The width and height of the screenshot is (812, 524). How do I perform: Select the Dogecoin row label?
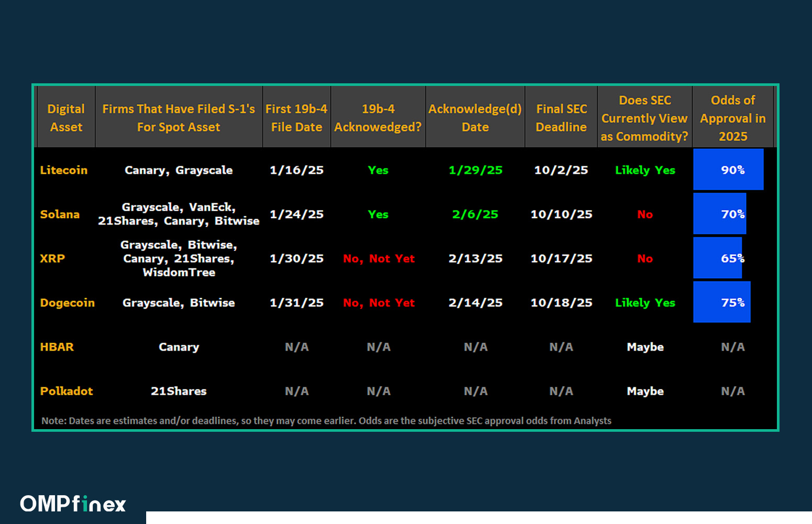pyautogui.click(x=68, y=303)
